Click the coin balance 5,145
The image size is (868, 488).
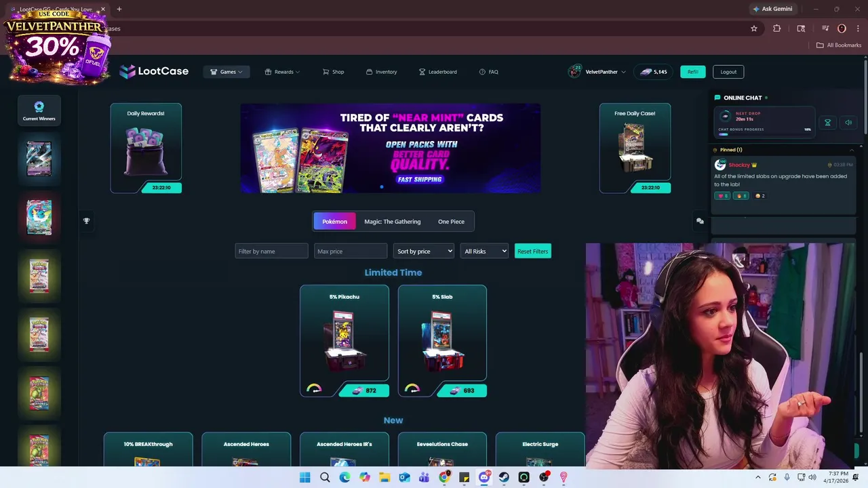tap(654, 72)
